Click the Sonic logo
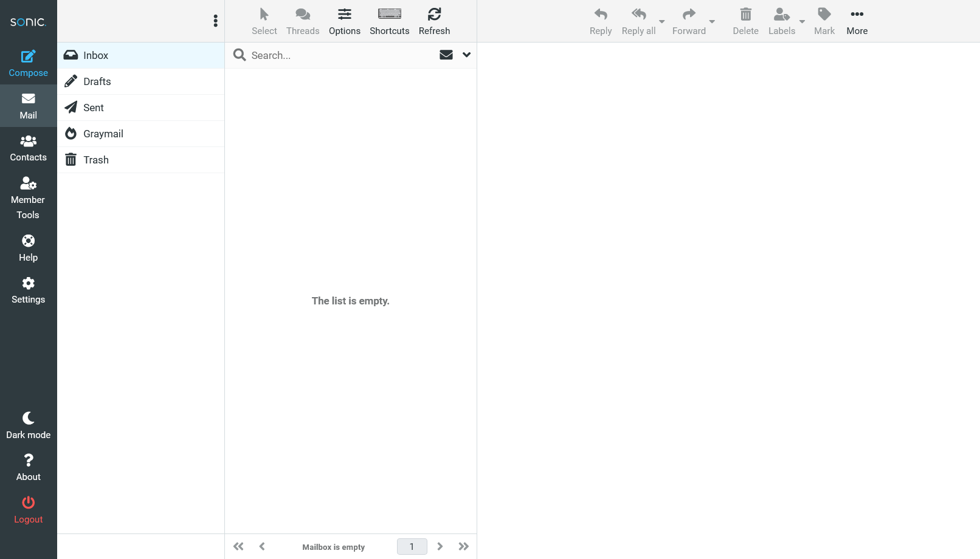 pyautogui.click(x=28, y=22)
